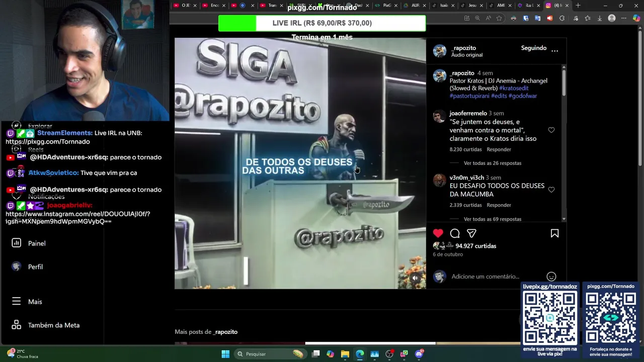Open the browser zoom magnifier icon

[477, 18]
